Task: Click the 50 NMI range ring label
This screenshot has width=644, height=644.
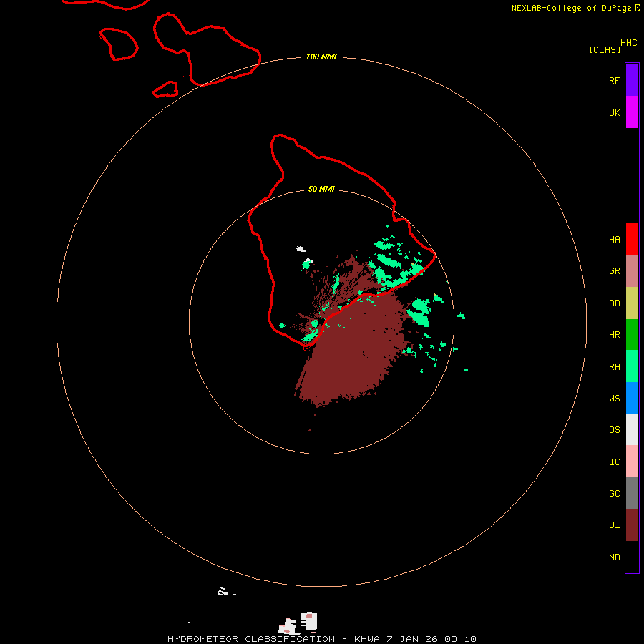Action: click(x=321, y=189)
